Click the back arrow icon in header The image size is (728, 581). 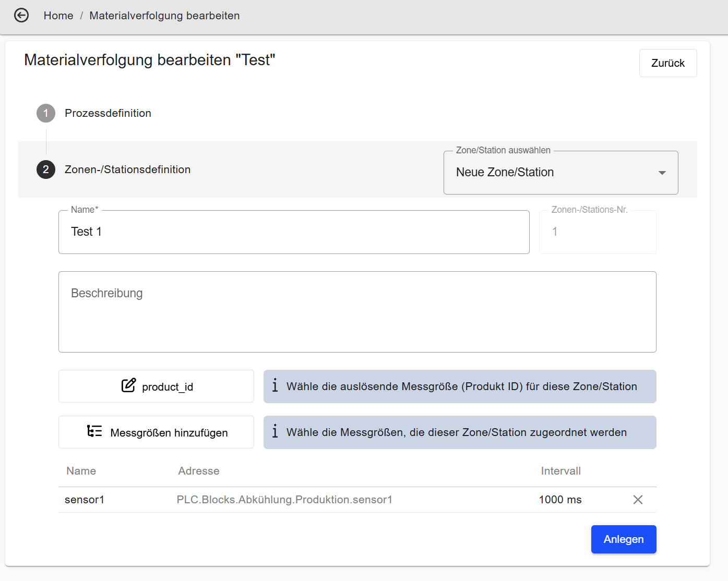coord(21,16)
